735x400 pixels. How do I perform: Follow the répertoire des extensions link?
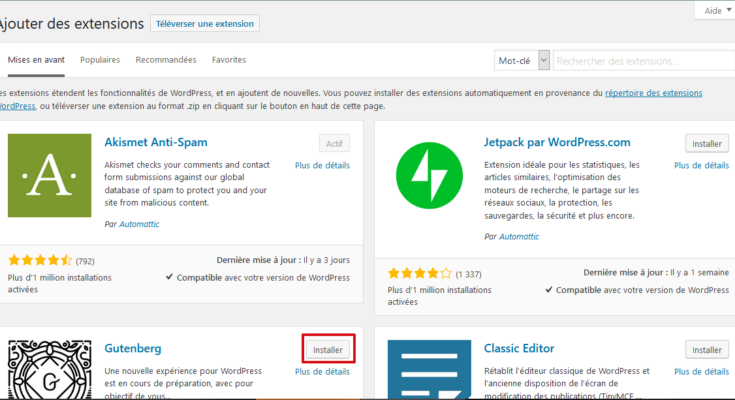tap(653, 93)
